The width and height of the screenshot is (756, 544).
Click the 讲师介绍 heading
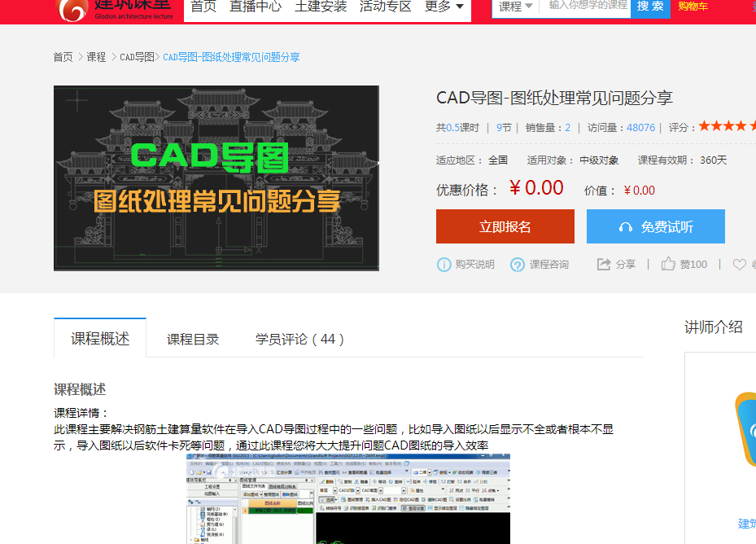coord(713,327)
